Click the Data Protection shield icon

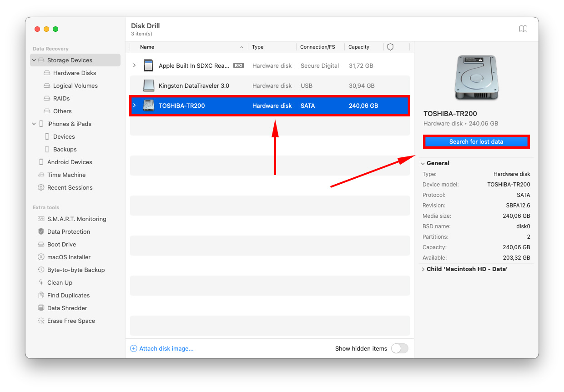41,231
